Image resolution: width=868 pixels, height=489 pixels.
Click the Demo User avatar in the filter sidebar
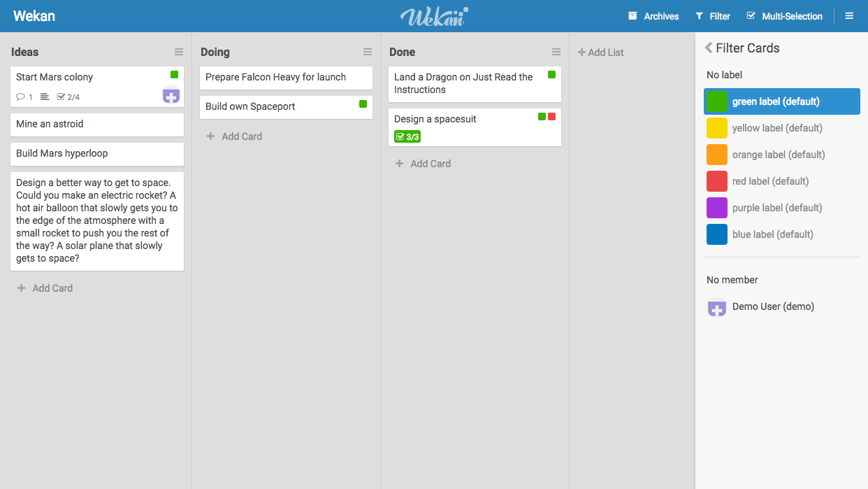coord(716,308)
